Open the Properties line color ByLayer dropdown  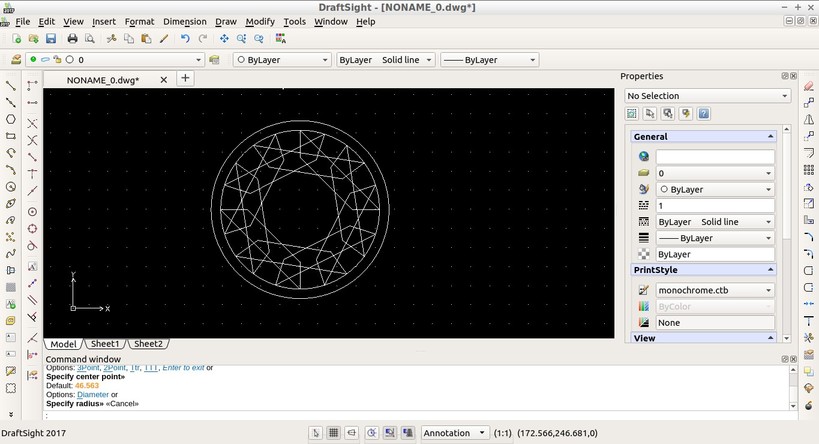(715, 189)
